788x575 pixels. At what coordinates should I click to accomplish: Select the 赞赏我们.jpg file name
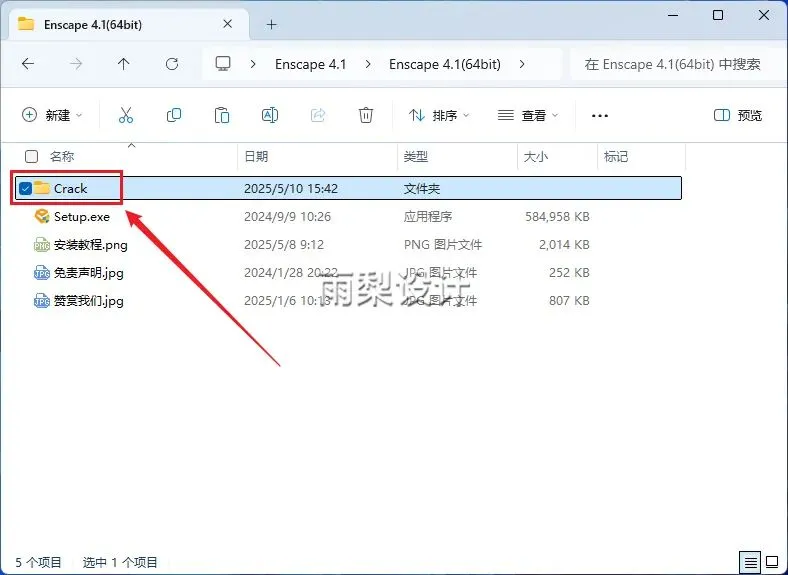tap(88, 301)
